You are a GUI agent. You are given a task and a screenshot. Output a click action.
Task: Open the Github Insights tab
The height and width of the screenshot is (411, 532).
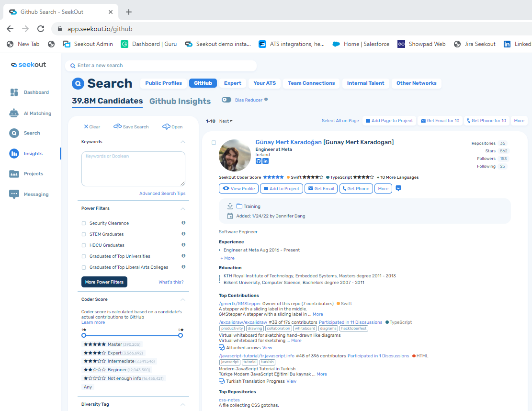pyautogui.click(x=180, y=101)
